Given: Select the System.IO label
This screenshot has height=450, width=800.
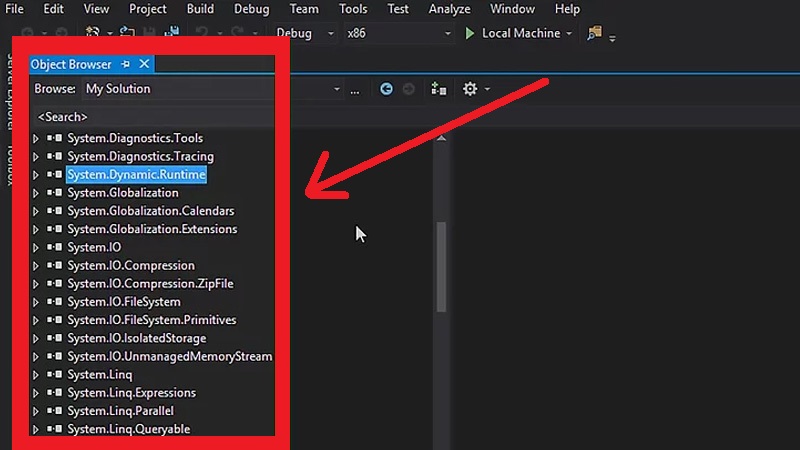Looking at the screenshot, I should 94,247.
